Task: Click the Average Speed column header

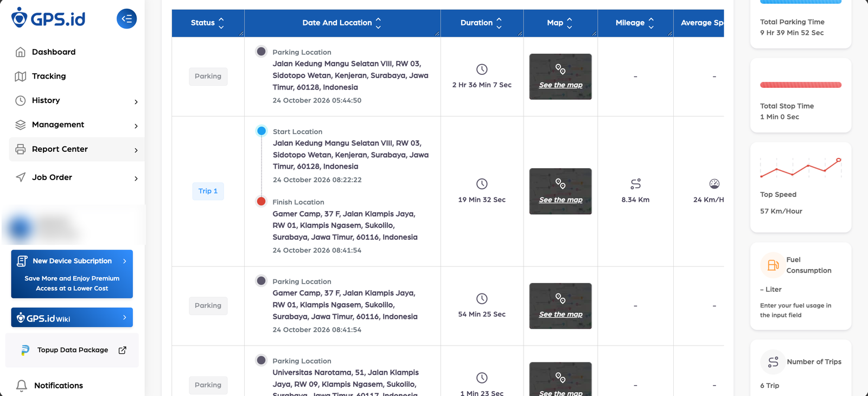Action: [x=699, y=23]
